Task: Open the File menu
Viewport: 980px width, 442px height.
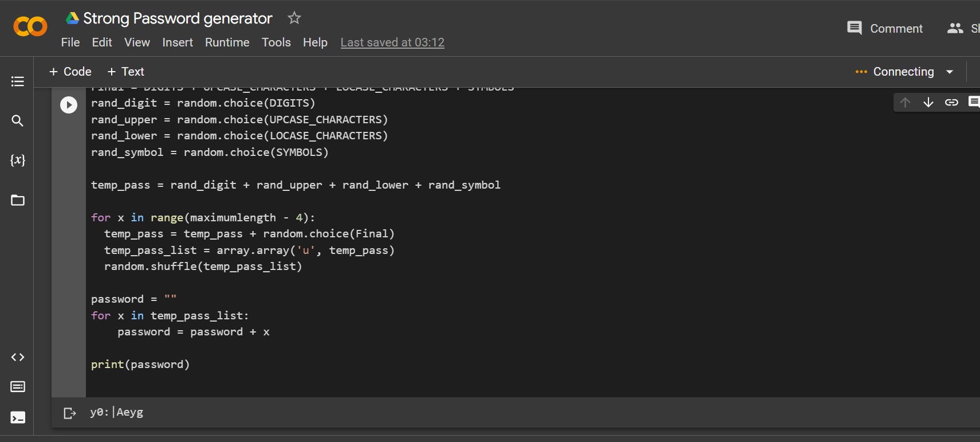Action: point(70,42)
